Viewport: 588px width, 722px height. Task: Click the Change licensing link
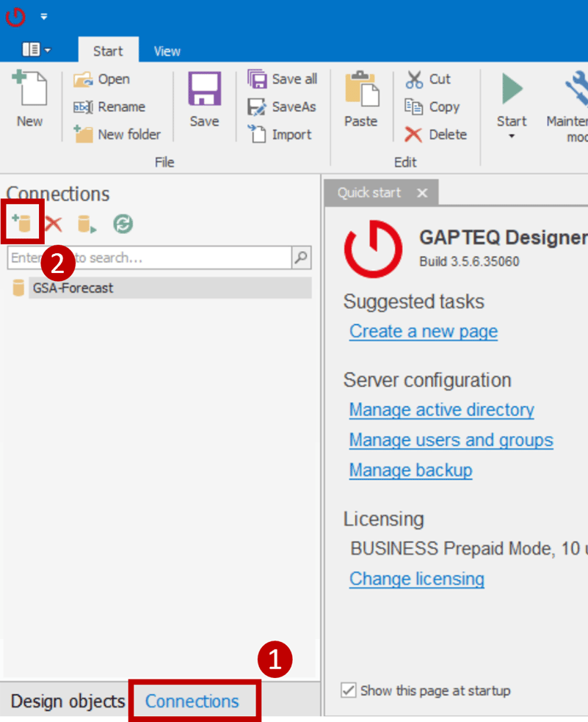[417, 579]
